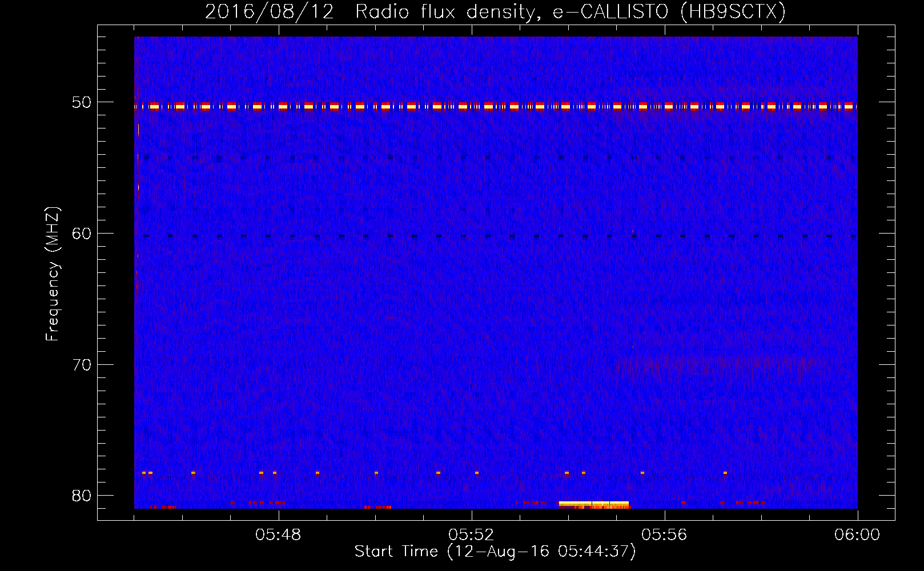Click the 80 frequency tick label
The height and width of the screenshot is (571, 924).
coord(81,496)
